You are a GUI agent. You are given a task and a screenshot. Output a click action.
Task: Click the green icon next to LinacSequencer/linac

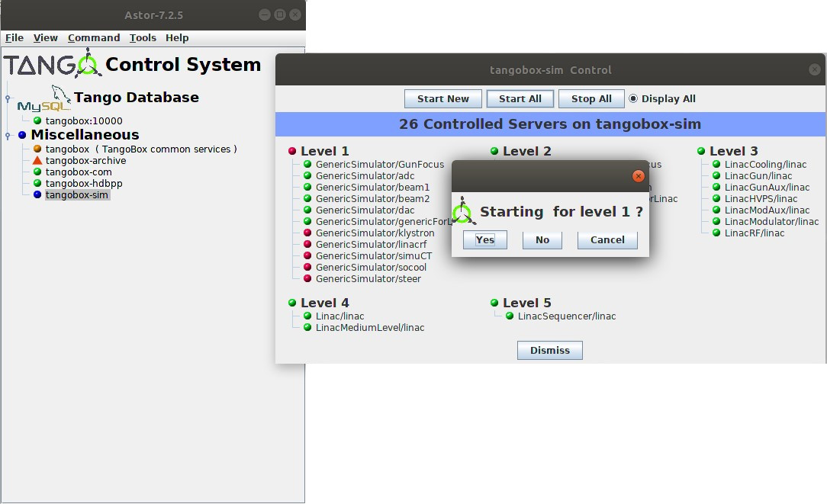[x=510, y=316]
